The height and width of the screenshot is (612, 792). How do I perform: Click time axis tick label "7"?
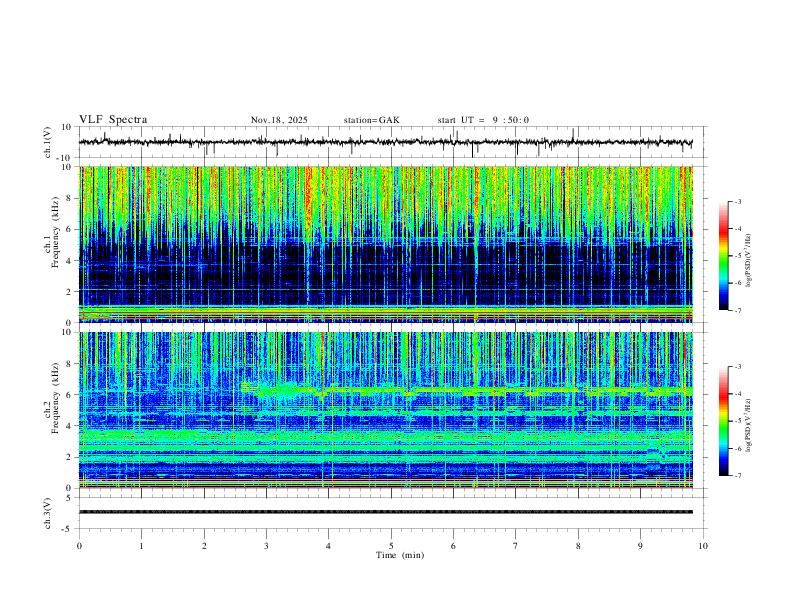tap(516, 546)
